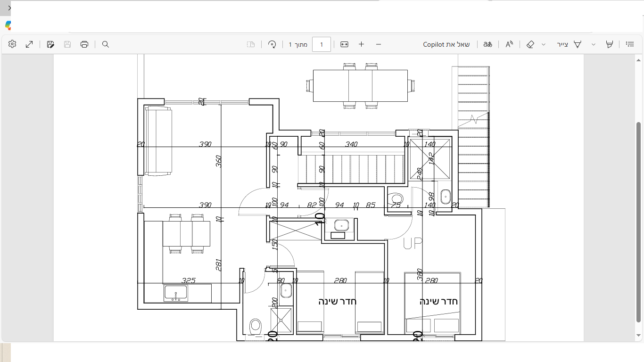This screenshot has height=362, width=644.
Task: Print the floor plan document
Action: 84,44
